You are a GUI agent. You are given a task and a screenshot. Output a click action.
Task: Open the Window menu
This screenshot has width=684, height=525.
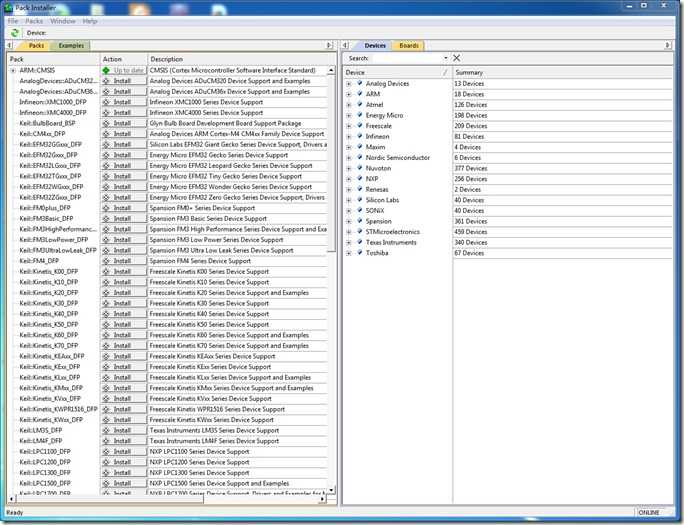63,21
